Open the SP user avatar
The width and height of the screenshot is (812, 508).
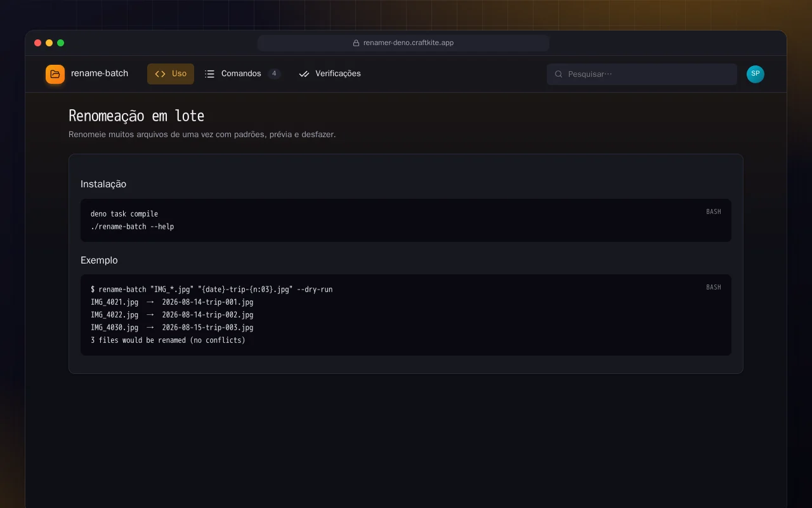756,74
